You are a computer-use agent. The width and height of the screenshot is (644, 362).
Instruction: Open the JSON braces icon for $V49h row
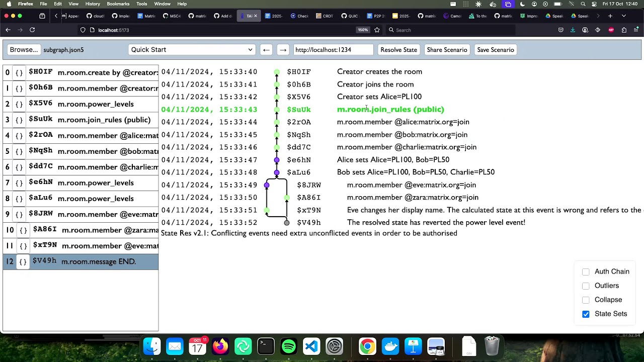23,261
